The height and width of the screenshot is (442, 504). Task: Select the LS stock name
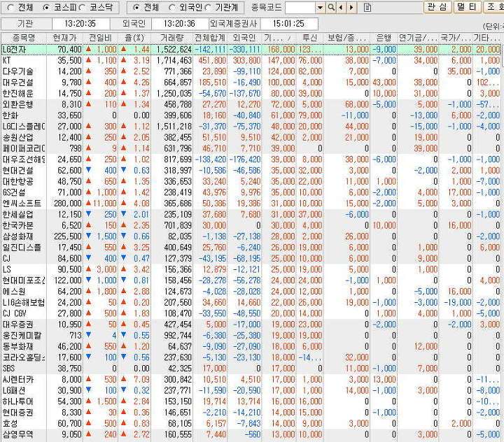point(7,269)
